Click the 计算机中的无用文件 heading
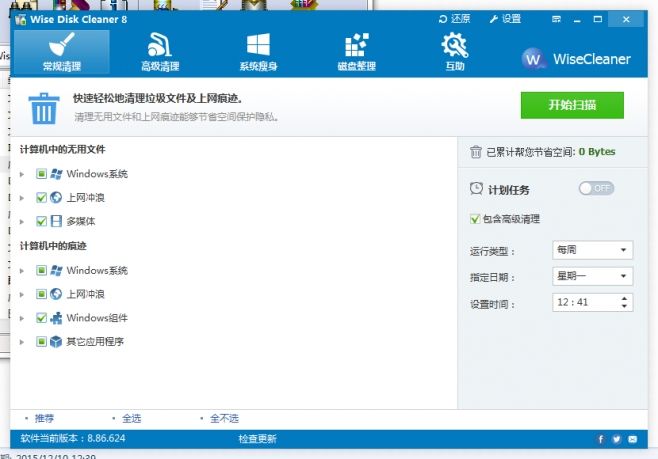 (x=63, y=149)
